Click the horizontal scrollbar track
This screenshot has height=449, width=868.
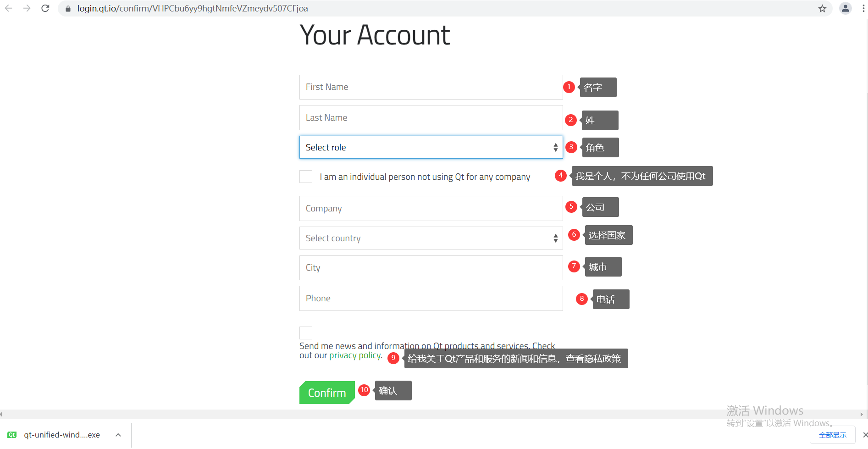[x=431, y=414]
